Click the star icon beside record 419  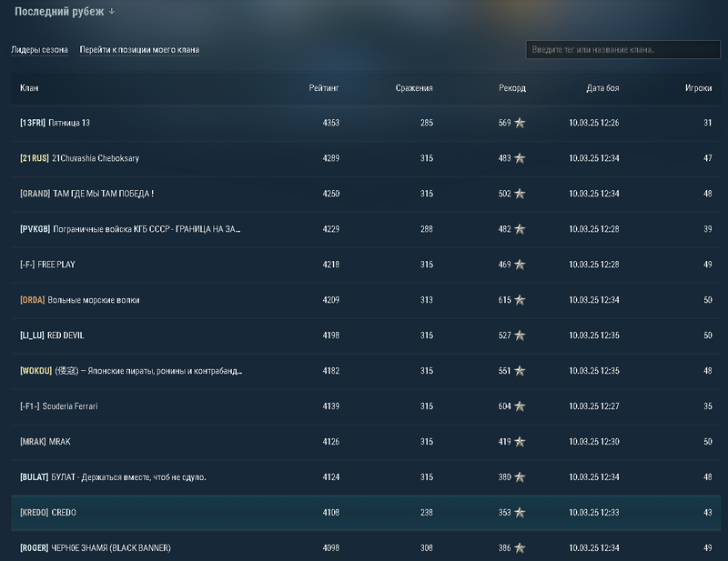[520, 441]
